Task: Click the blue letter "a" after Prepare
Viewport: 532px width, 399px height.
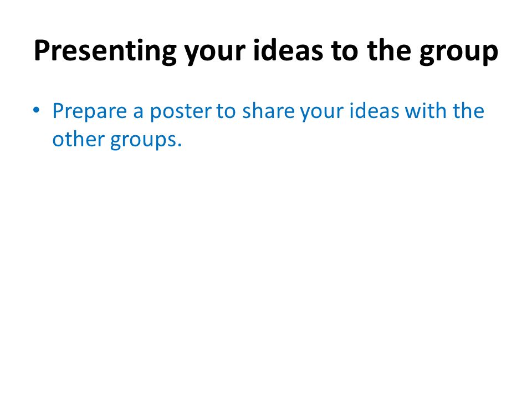Action: 138,113
